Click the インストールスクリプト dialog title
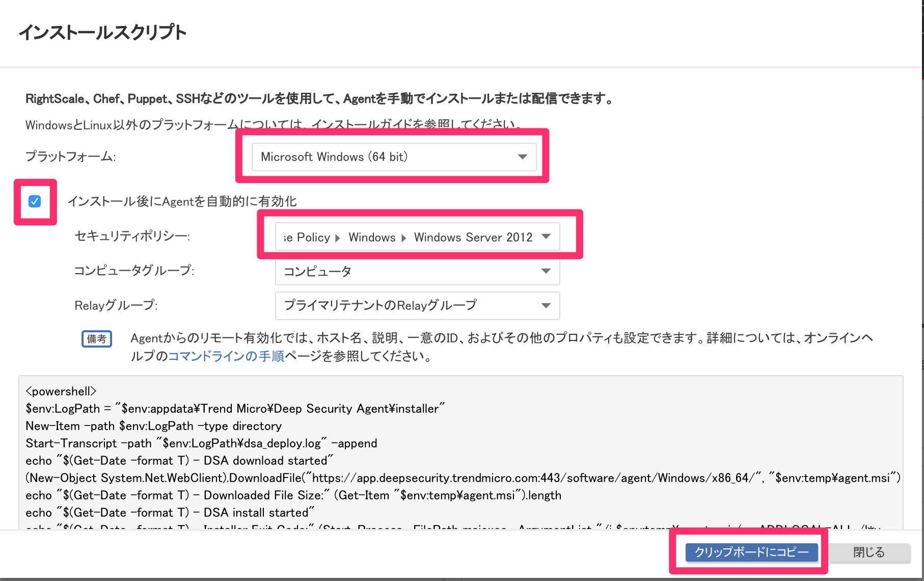Viewport: 924px width, 581px height. pos(102,32)
